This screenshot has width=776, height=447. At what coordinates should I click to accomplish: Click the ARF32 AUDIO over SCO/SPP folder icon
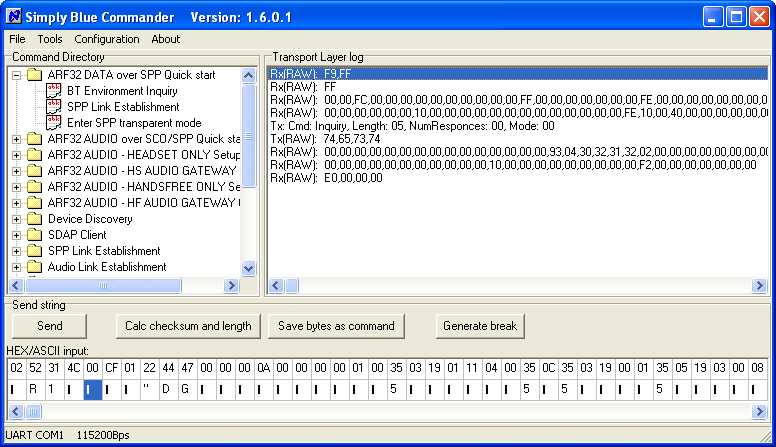(34, 139)
